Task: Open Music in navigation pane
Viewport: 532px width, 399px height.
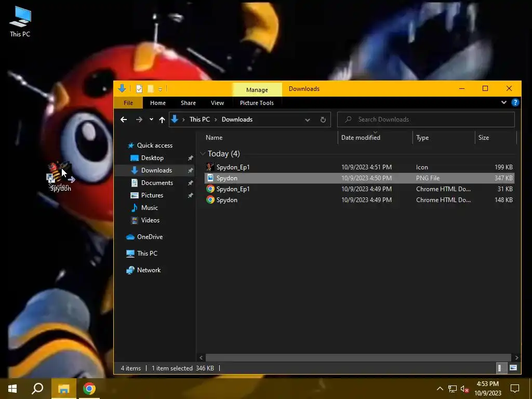Action: coord(149,208)
